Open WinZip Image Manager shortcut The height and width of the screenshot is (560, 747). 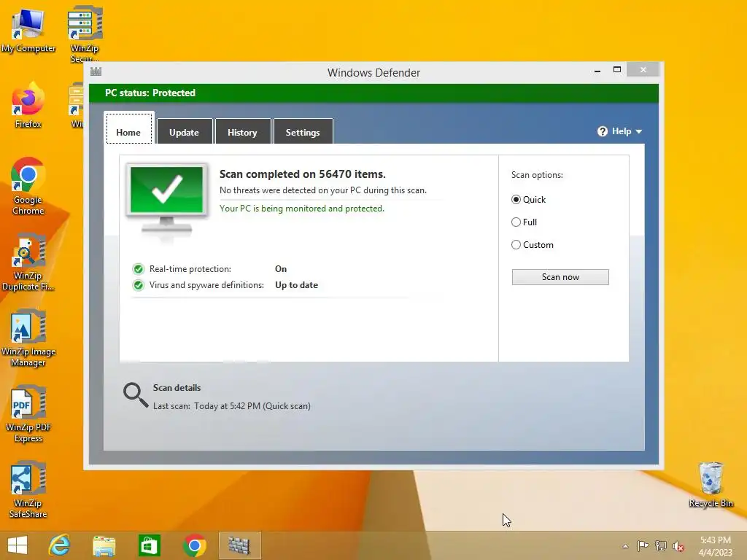[28, 338]
